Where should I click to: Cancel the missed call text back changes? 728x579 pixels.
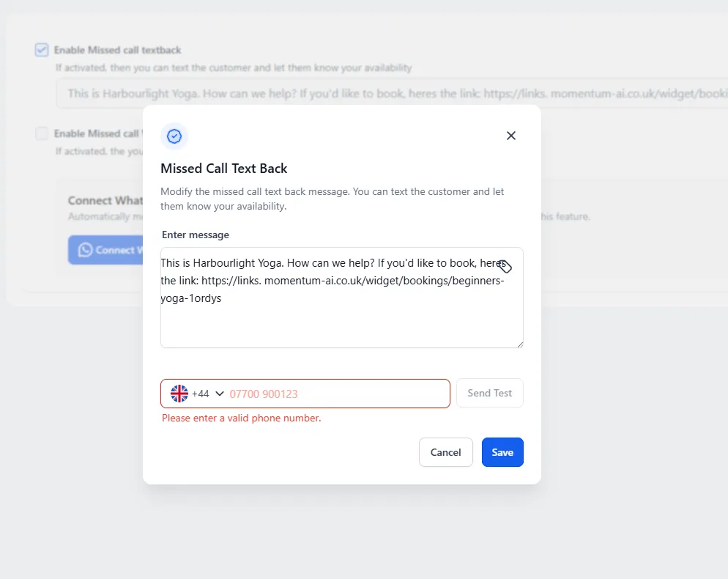pyautogui.click(x=446, y=452)
